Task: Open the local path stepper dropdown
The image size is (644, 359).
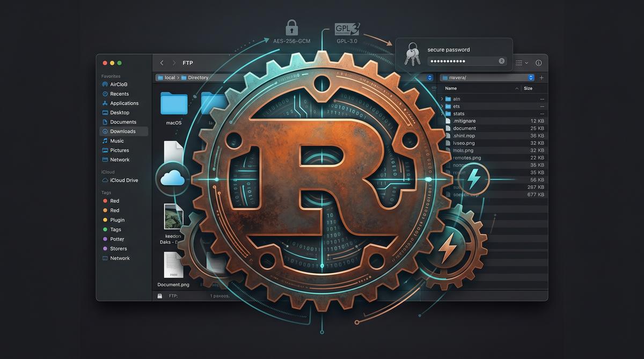Action: pos(429,78)
